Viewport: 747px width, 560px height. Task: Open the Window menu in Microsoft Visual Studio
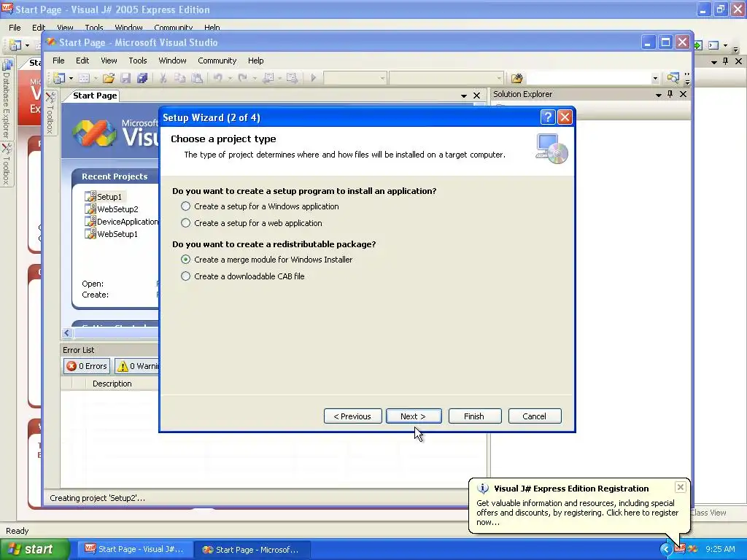coord(172,61)
